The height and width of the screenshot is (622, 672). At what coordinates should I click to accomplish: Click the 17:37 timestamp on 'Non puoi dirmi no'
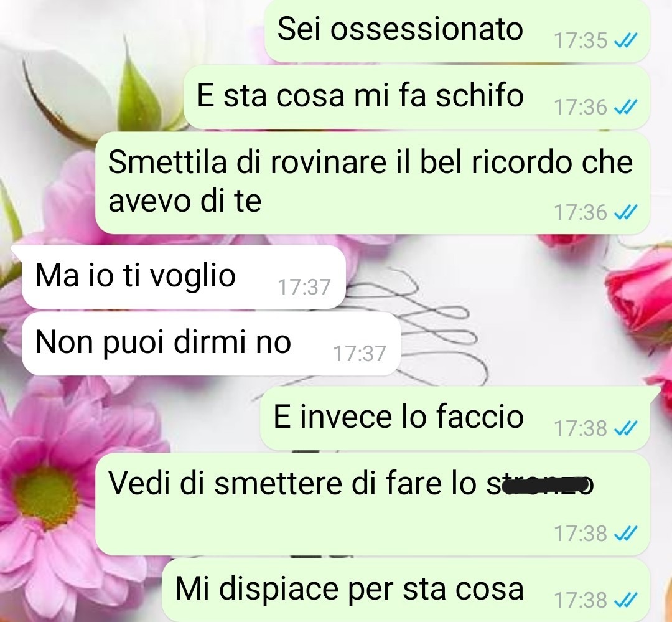[360, 354]
